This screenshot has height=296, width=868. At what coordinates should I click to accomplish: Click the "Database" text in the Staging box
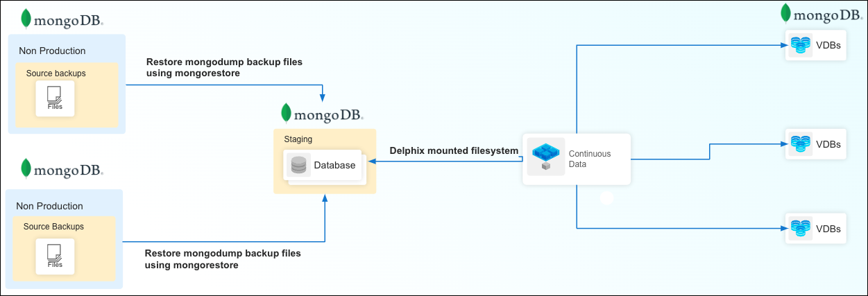pos(334,165)
